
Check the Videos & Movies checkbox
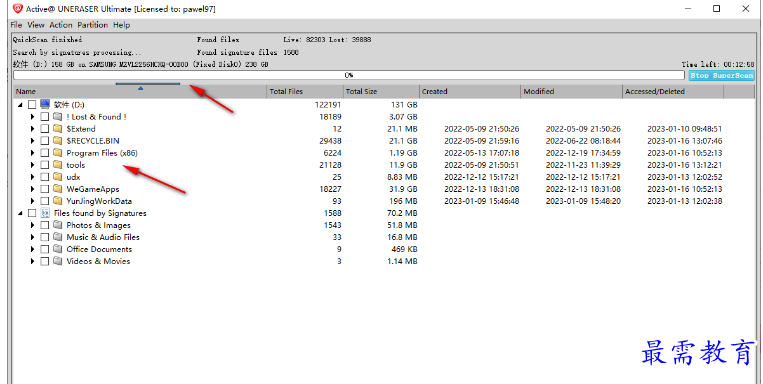pos(44,261)
